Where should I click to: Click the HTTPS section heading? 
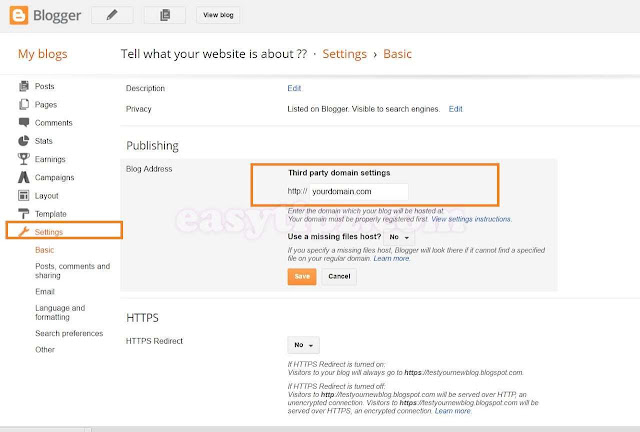pyautogui.click(x=142, y=318)
